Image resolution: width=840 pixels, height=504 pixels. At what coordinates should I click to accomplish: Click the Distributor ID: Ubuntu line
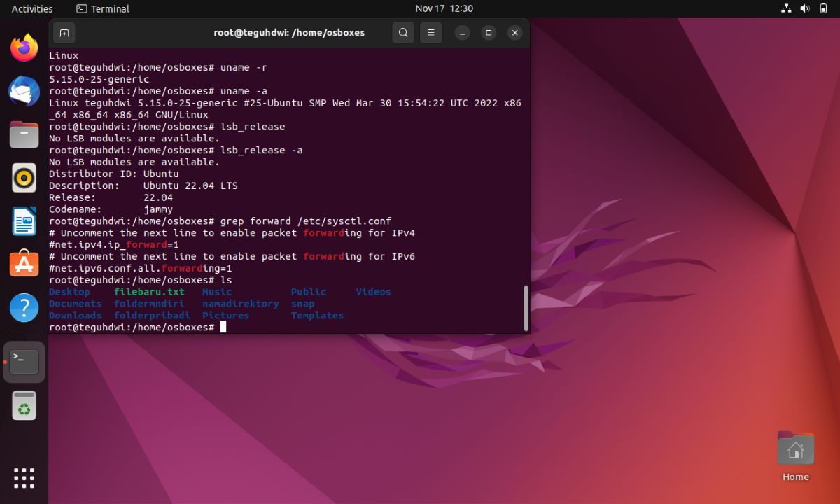point(114,174)
